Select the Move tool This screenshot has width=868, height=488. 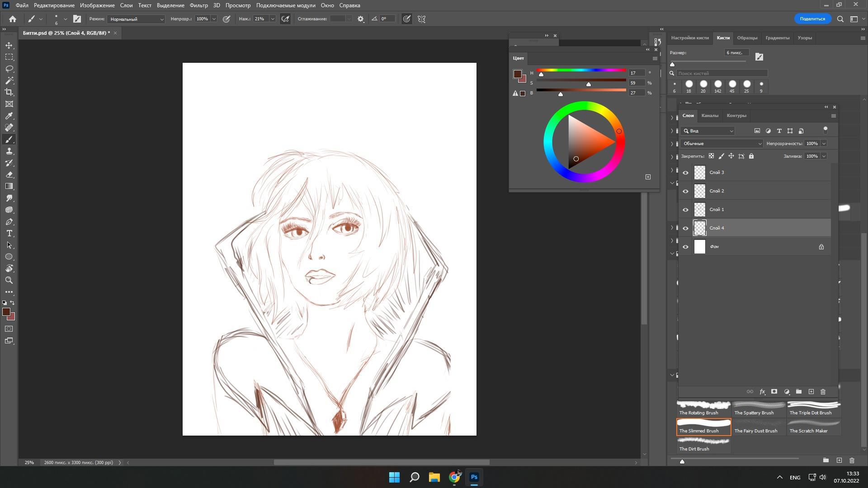(x=9, y=46)
